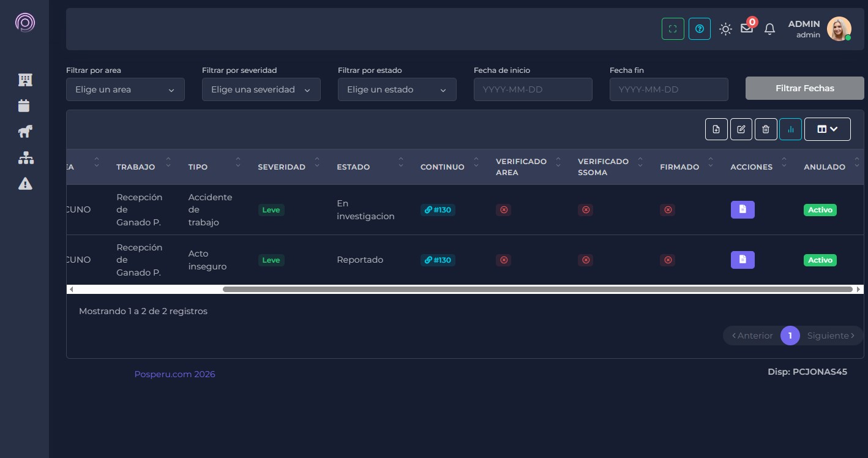The image size is (868, 458).
Task: Go to the Anterior page
Action: 752,336
